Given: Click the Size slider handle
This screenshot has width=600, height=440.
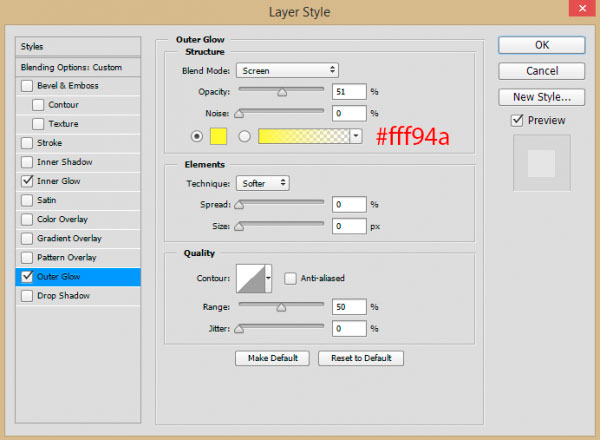Looking at the screenshot, I should (x=239, y=227).
